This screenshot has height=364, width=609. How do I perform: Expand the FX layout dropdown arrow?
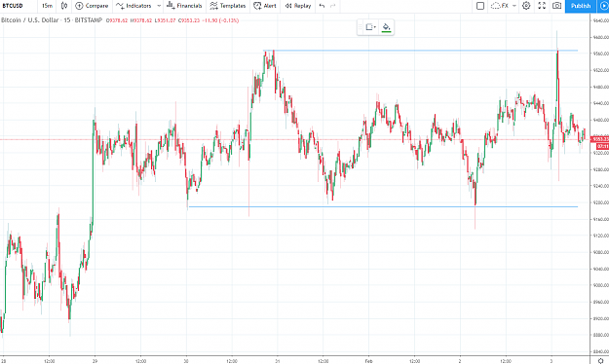coord(514,6)
